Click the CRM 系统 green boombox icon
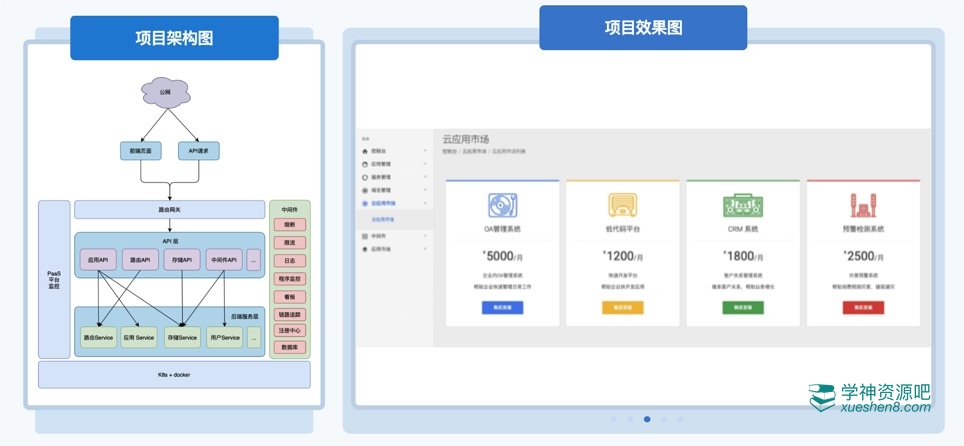 click(743, 205)
